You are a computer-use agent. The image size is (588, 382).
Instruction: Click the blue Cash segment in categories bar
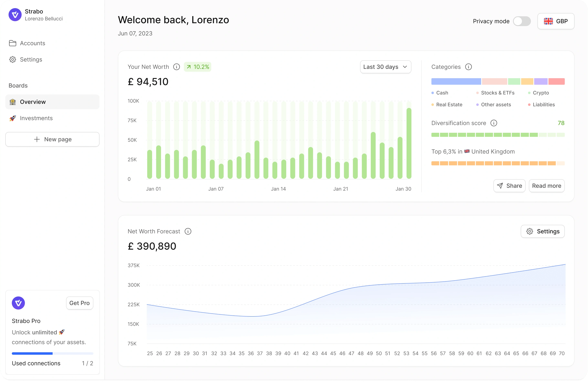456,81
